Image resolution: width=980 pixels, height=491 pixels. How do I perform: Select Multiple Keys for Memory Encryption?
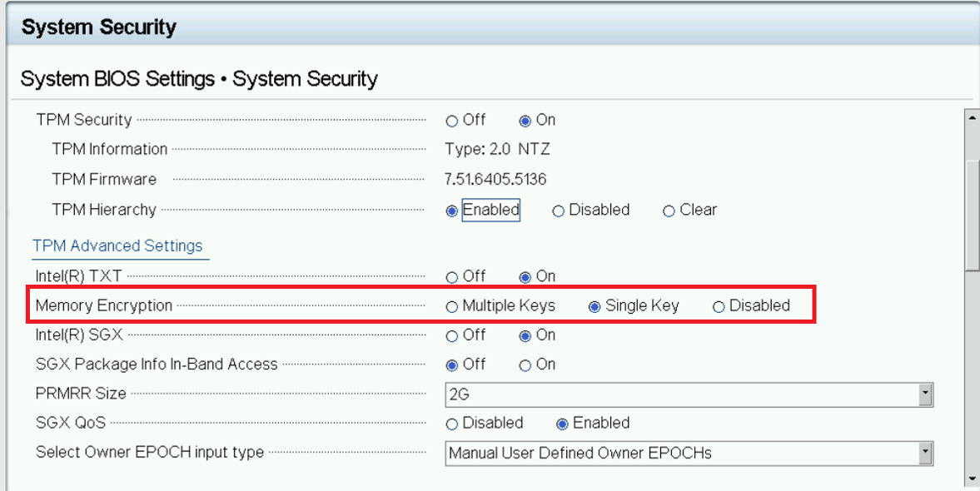click(x=452, y=305)
